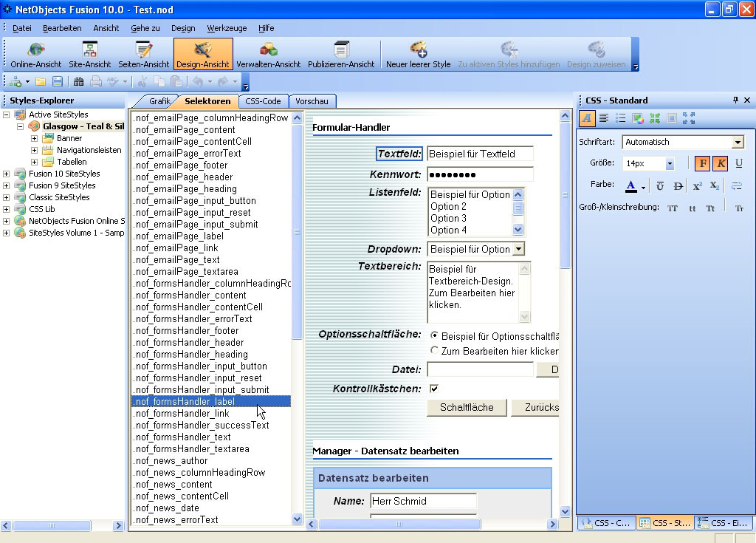Click into the Textfeld input field

(480, 154)
